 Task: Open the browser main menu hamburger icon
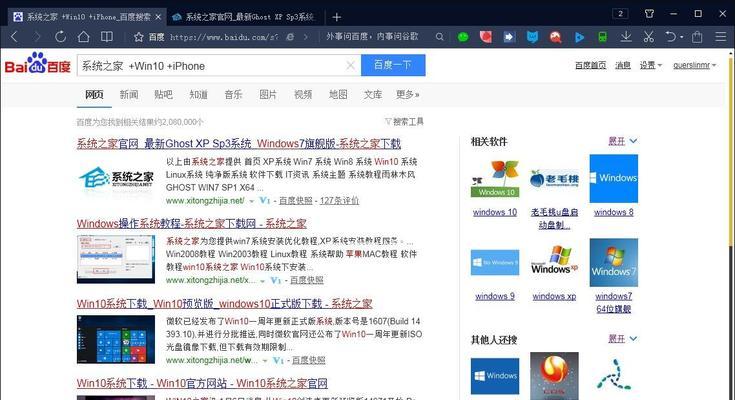point(721,37)
